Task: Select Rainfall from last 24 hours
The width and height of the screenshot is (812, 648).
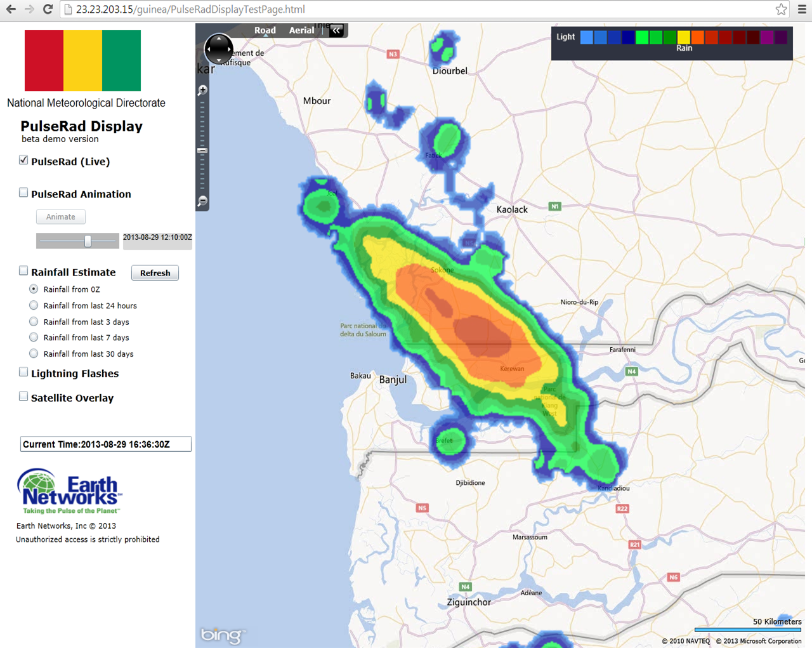Action: [x=34, y=305]
